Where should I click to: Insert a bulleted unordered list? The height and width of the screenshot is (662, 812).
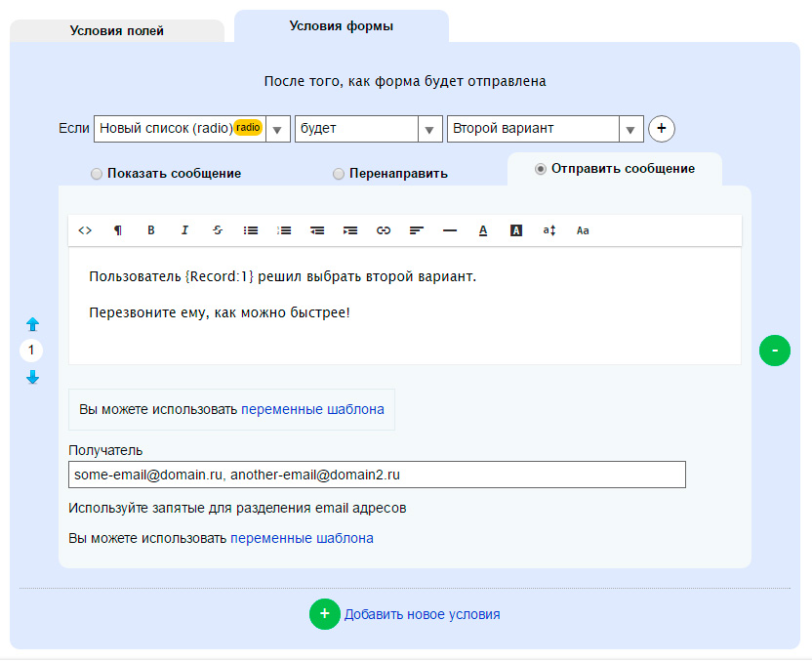pyautogui.click(x=251, y=230)
